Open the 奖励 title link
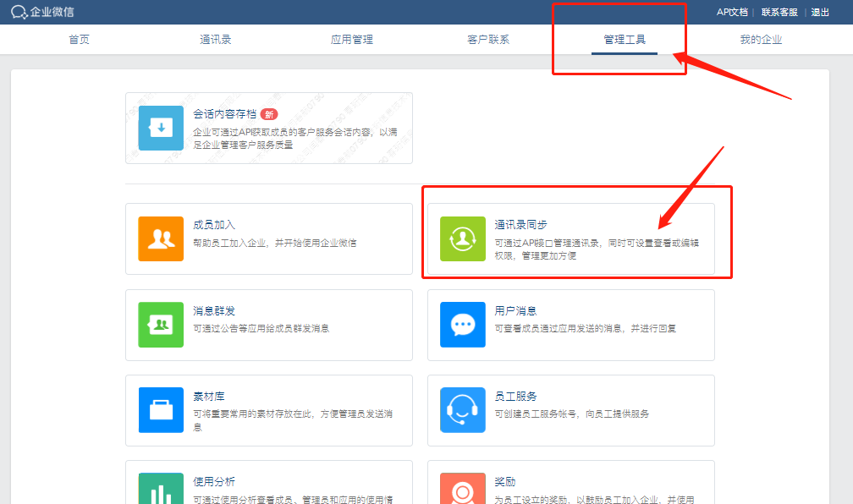853x504 pixels. [x=505, y=482]
